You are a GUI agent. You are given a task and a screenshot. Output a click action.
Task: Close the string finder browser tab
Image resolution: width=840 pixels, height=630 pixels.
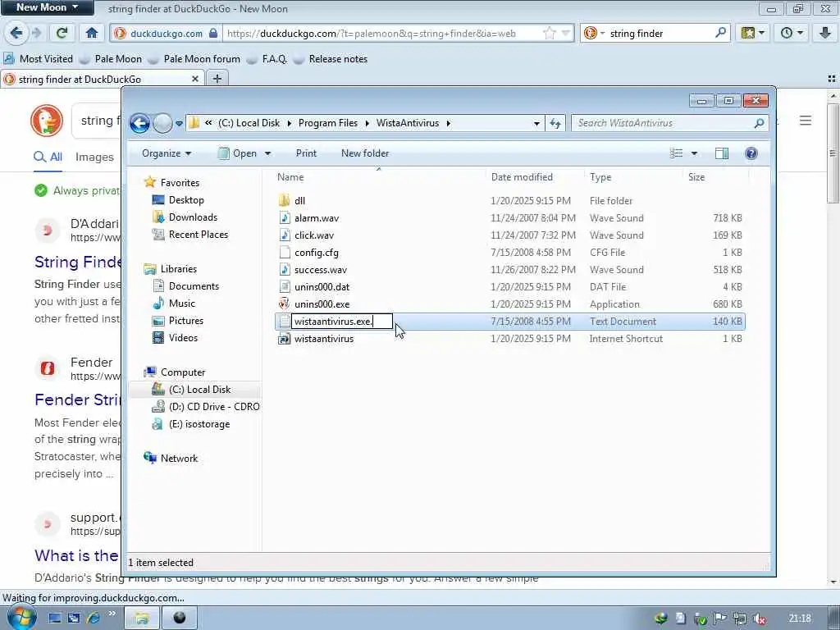coord(195,80)
